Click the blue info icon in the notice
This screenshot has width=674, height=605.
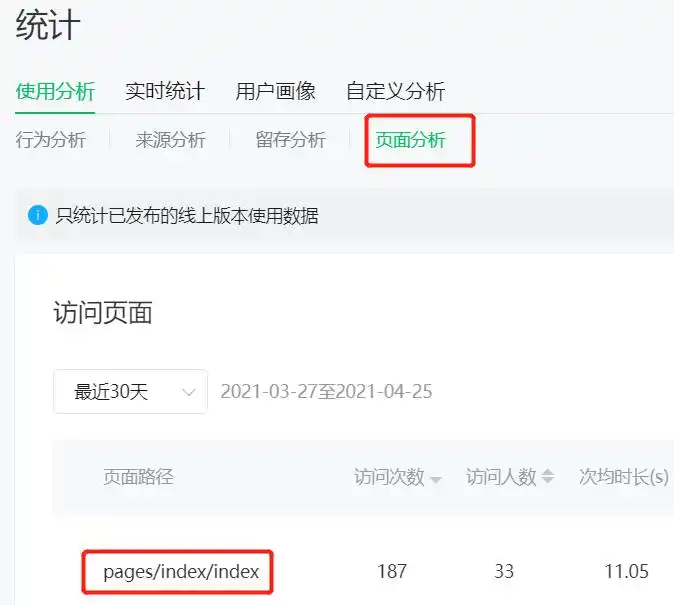click(x=38, y=215)
